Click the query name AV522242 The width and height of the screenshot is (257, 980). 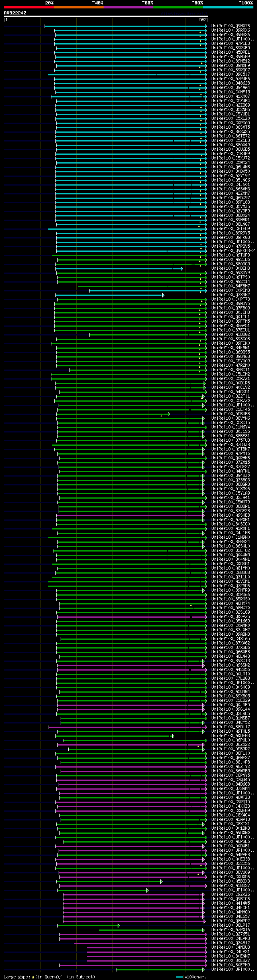(x=15, y=13)
